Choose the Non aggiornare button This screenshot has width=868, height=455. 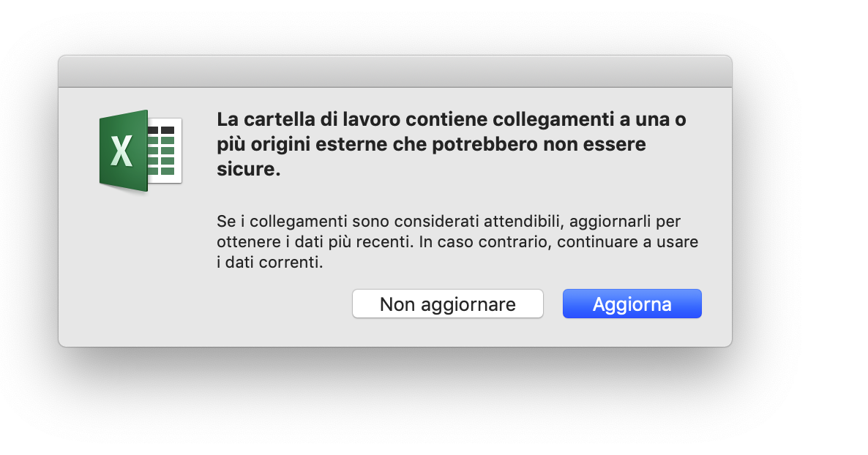coord(447,304)
